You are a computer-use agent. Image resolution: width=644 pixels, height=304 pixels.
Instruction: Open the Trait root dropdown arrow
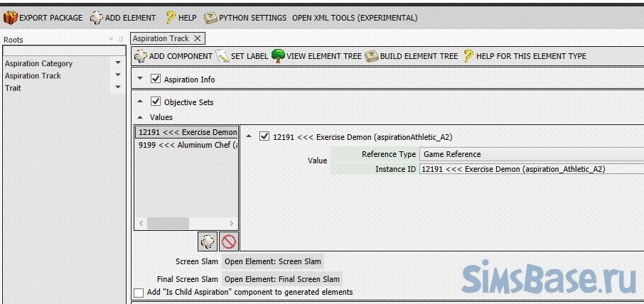(118, 88)
